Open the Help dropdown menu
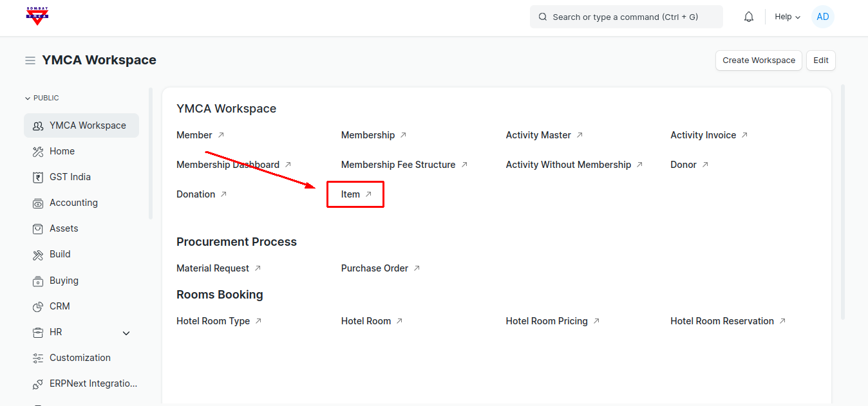The height and width of the screenshot is (406, 868). pyautogui.click(x=787, y=17)
